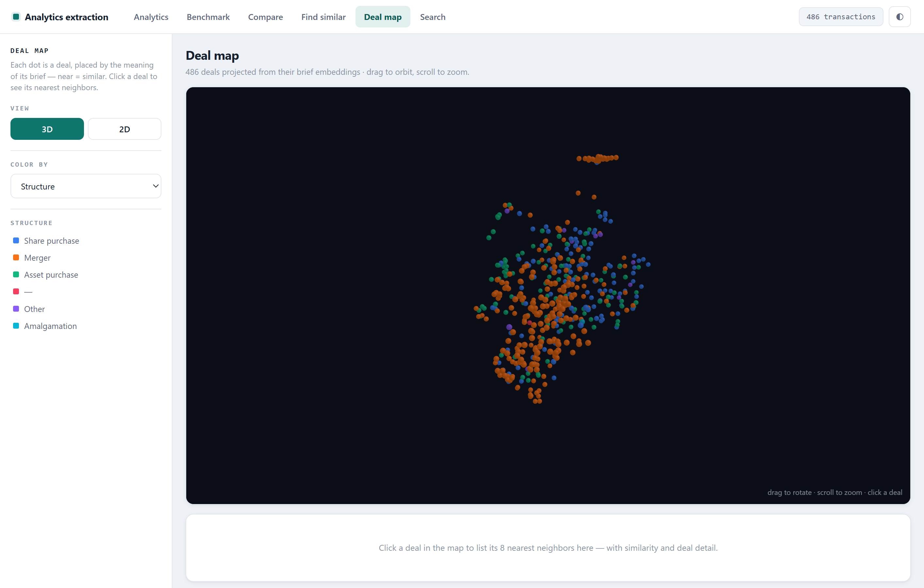The image size is (924, 588).
Task: Click the Asset purchase legend label
Action: click(x=51, y=275)
